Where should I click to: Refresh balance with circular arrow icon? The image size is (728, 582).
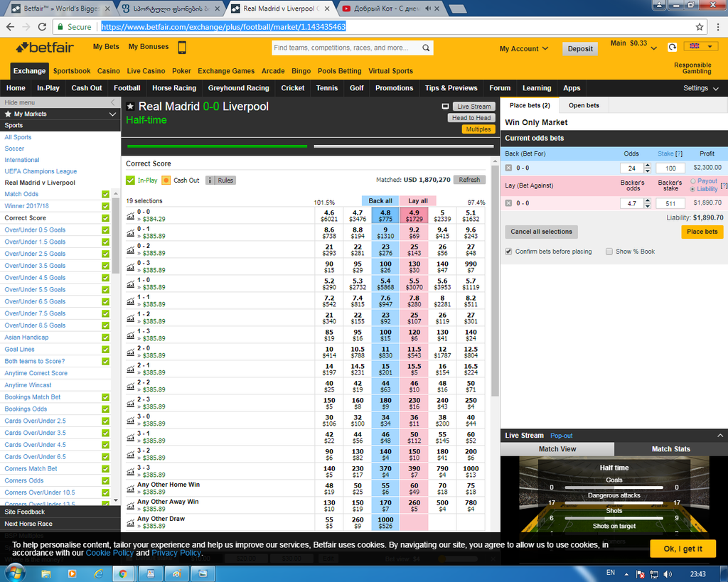(x=672, y=47)
